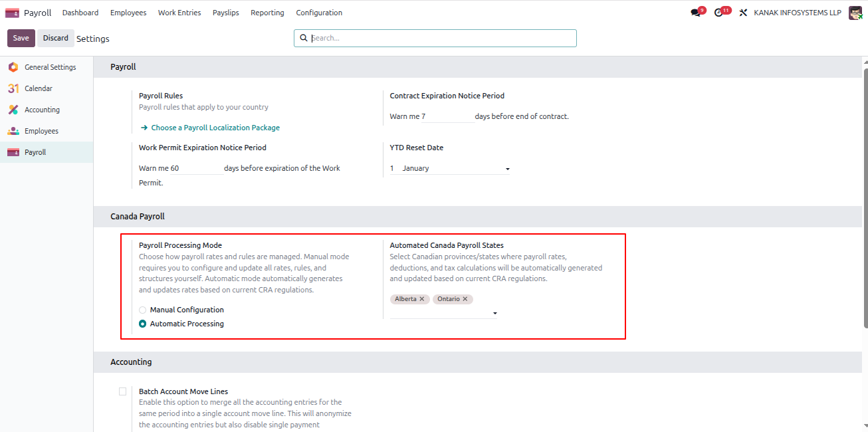Screen dimensions: 868x432
Task: Remove the Alberta tag
Action: click(x=422, y=299)
